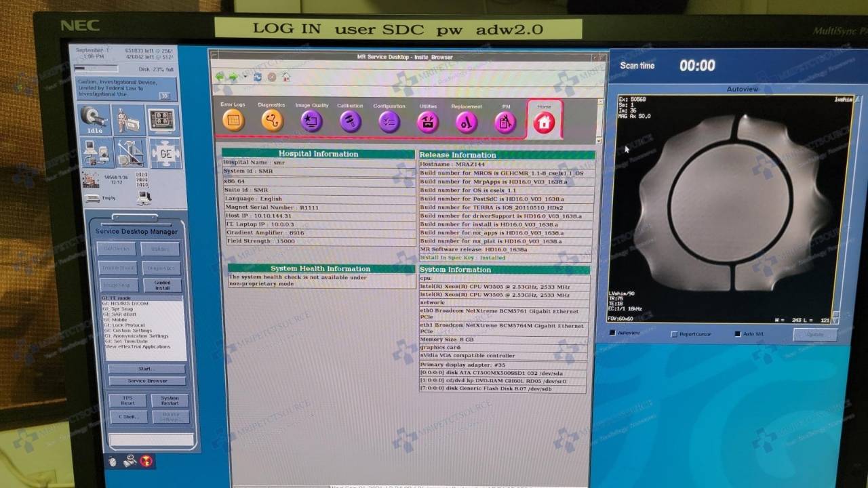The image size is (868, 488).
Task: Go to the Home tab icon
Action: coord(544,123)
